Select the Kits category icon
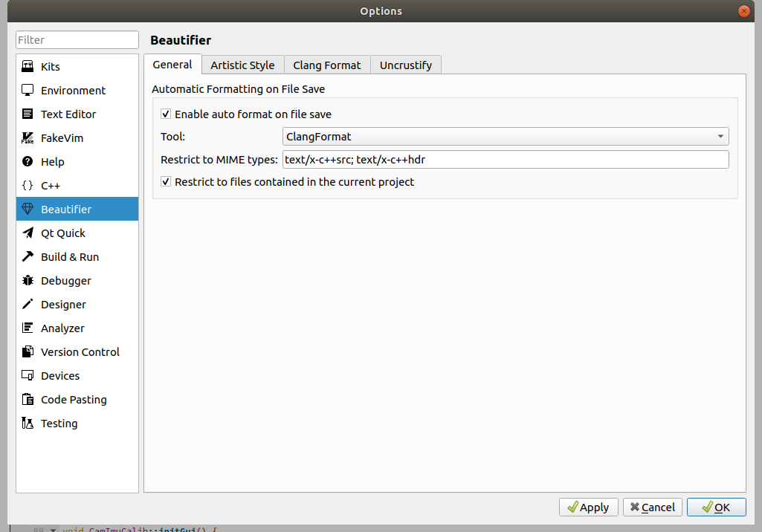The width and height of the screenshot is (762, 532). pos(27,66)
